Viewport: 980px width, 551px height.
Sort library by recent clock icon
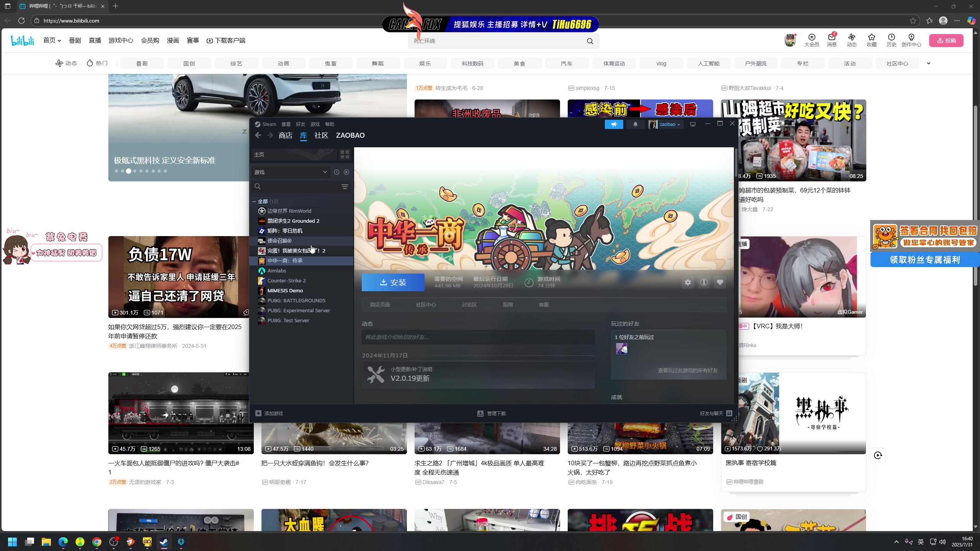(x=336, y=172)
